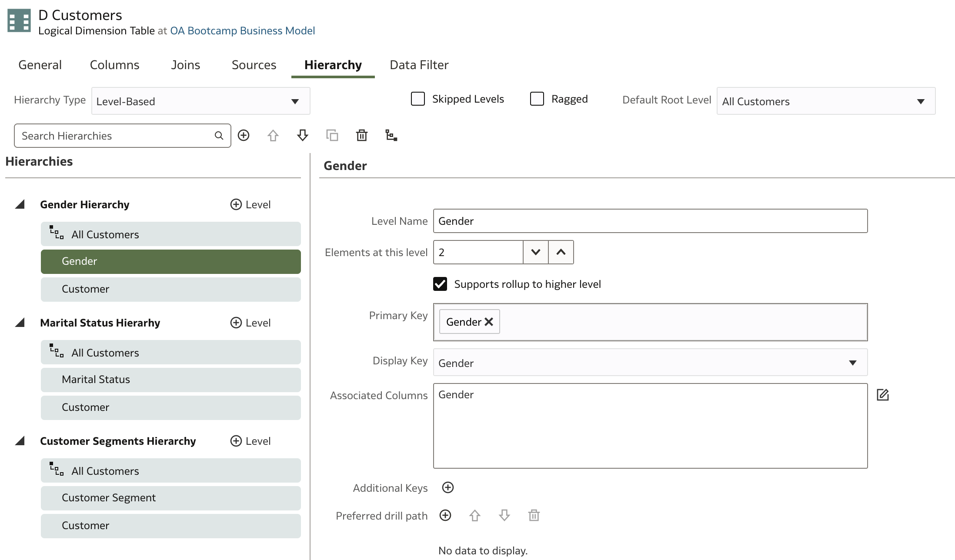Click the Elements at this level number field
This screenshot has height=560, width=955.
478,252
